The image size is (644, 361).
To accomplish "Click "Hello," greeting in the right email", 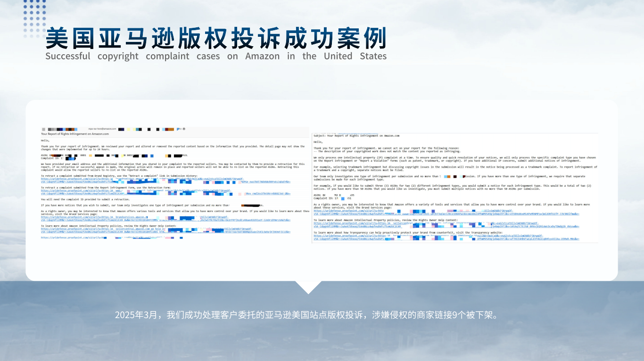I will click(x=318, y=142).
